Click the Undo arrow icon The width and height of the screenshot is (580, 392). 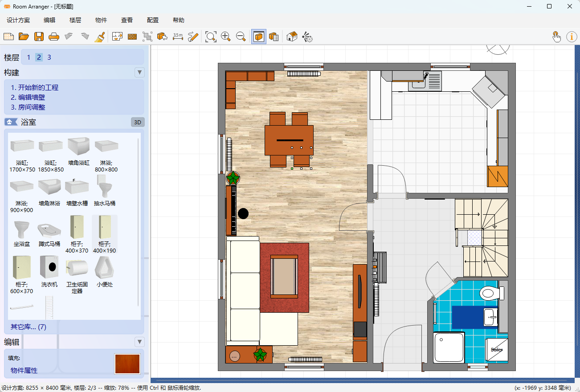tap(69, 37)
